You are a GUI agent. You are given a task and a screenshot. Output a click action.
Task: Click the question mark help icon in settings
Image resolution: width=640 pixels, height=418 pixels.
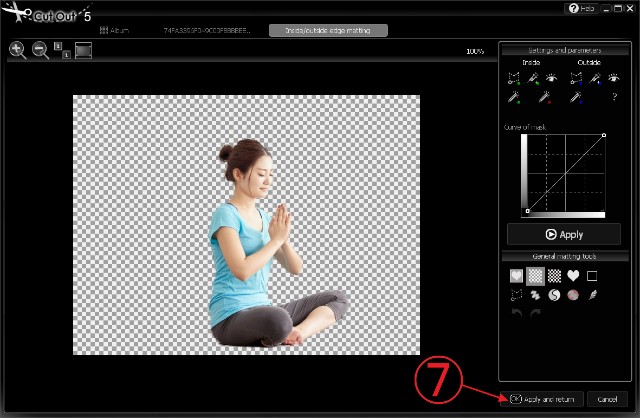(615, 97)
